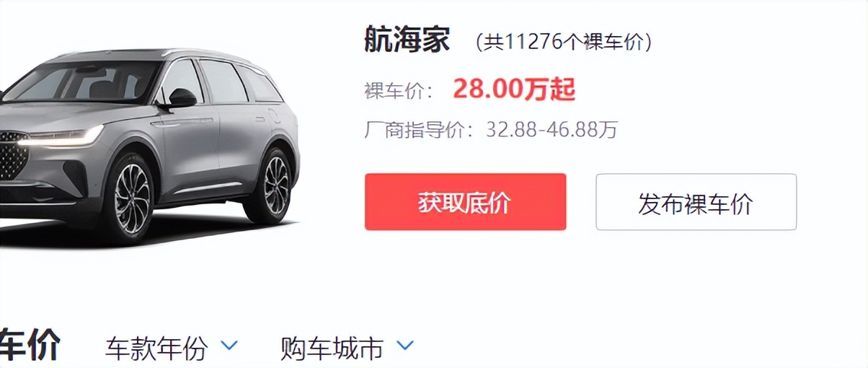Click the red 获取底价 button
Image resolution: width=868 pixels, height=368 pixels.
(x=465, y=202)
